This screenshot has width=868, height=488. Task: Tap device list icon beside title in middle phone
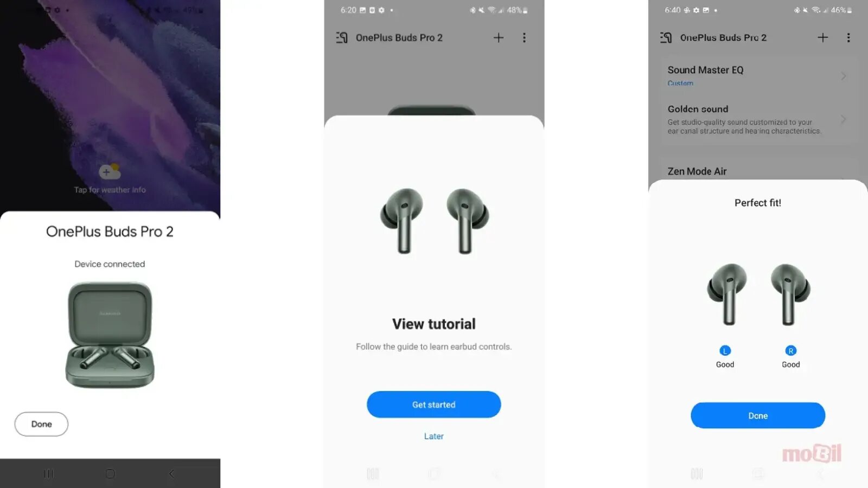pos(342,37)
